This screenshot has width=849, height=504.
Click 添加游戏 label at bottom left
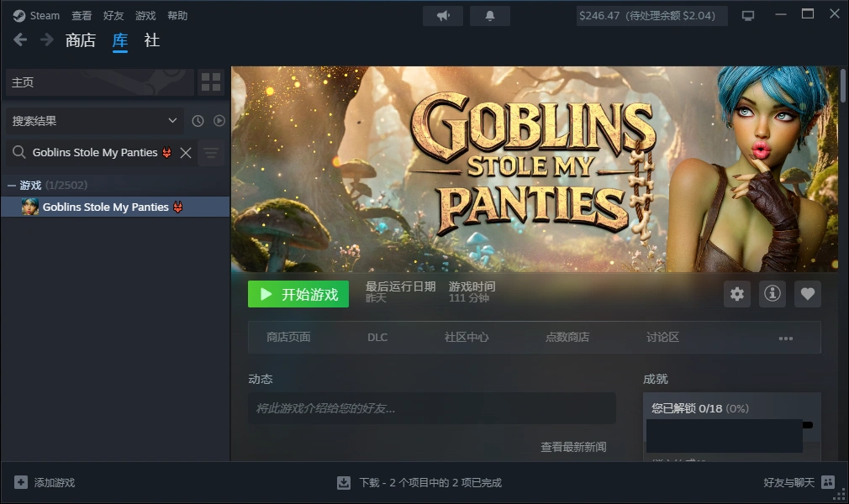point(54,482)
